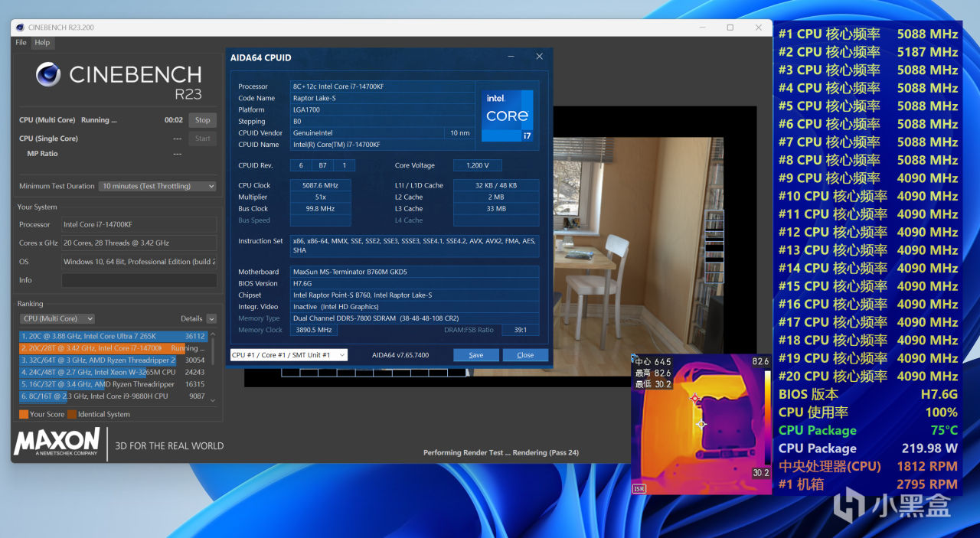Click the 10 nm process value

click(459, 132)
